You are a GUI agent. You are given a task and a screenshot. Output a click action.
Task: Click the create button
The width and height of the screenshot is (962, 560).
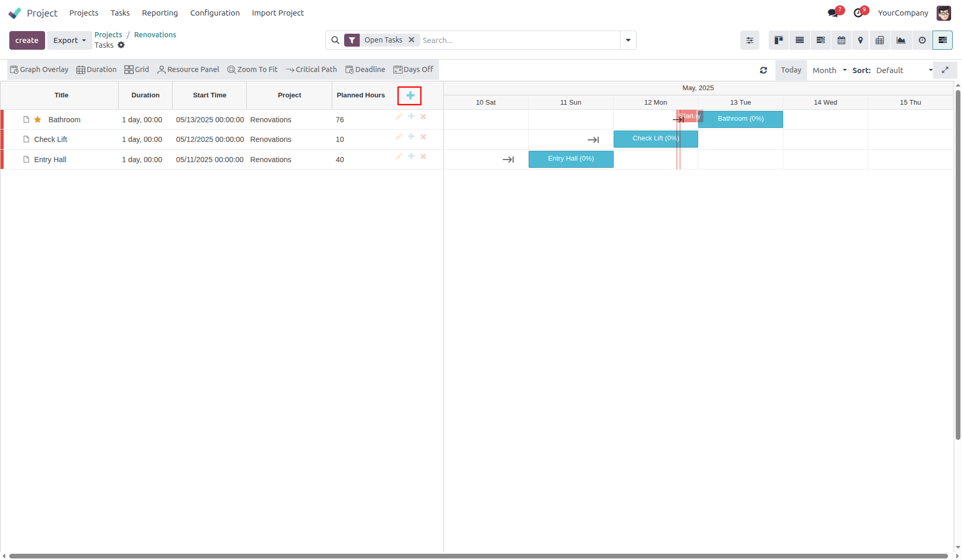point(27,40)
